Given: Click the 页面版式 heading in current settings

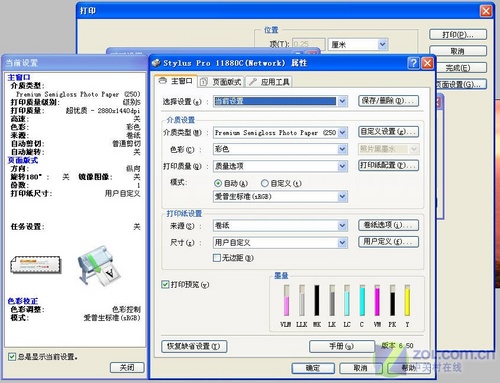Looking at the screenshot, I should 23,160.
